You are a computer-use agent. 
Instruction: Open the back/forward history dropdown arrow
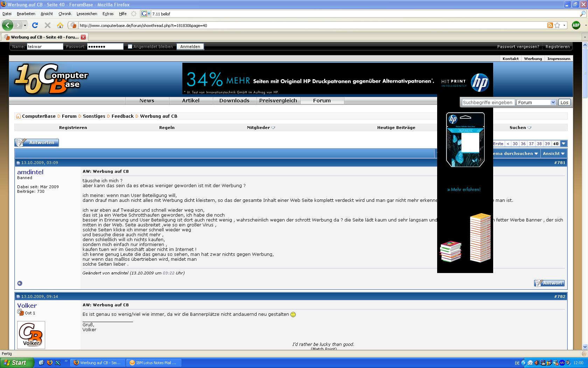(25, 25)
